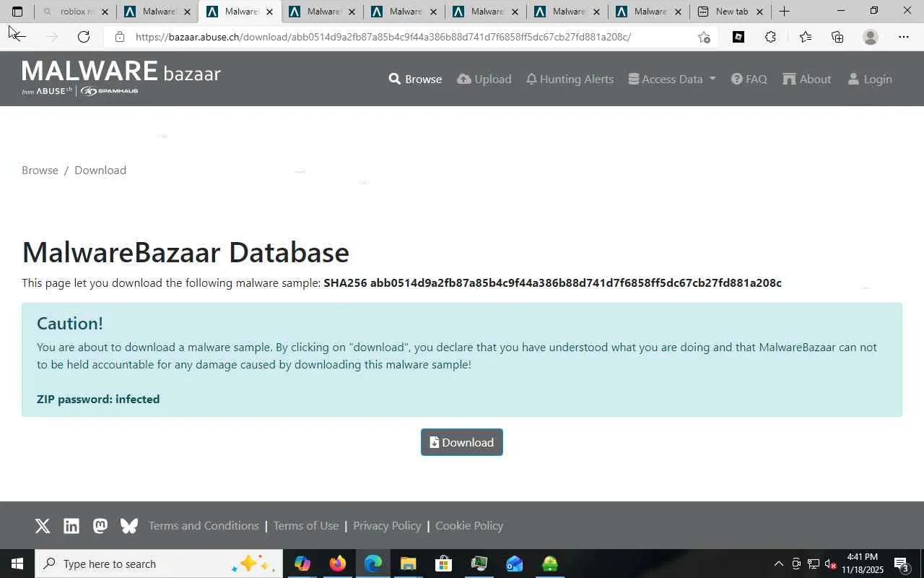The width and height of the screenshot is (924, 578).
Task: Open the Favorites list icon in toolbar
Action: [x=806, y=37]
